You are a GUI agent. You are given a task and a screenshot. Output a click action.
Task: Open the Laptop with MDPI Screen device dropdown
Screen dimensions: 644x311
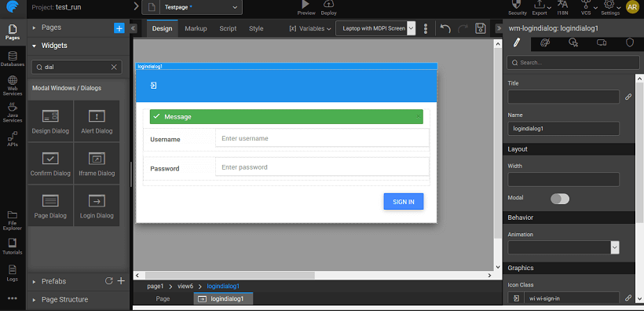[376, 28]
